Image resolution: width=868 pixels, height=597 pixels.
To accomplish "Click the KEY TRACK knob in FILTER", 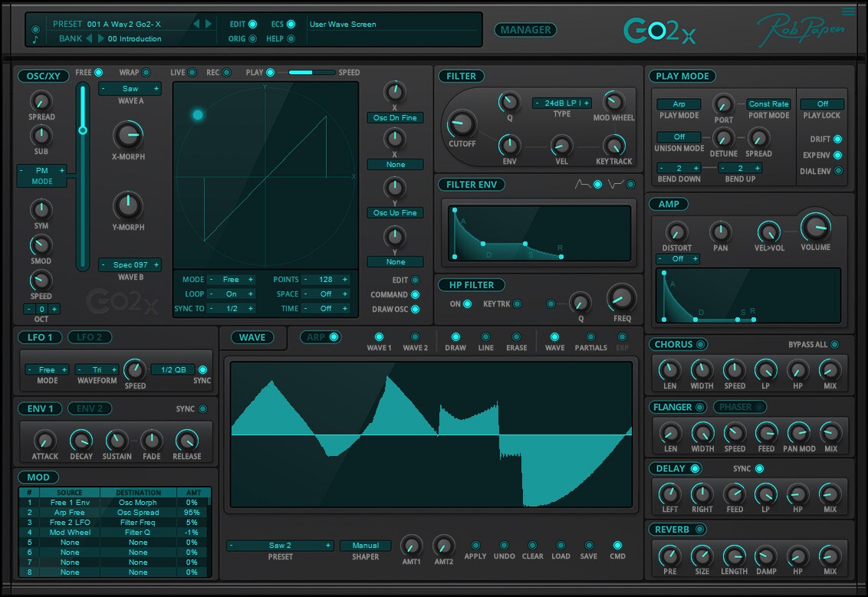I will pos(613,146).
